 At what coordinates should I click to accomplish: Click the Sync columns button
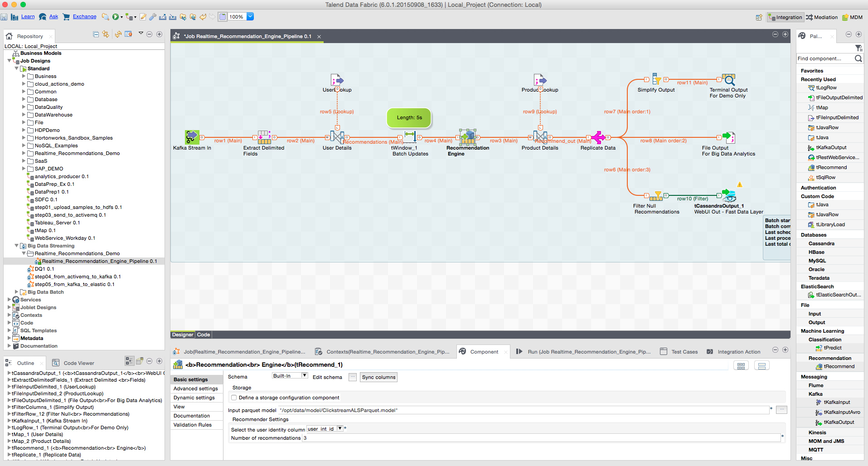378,377
